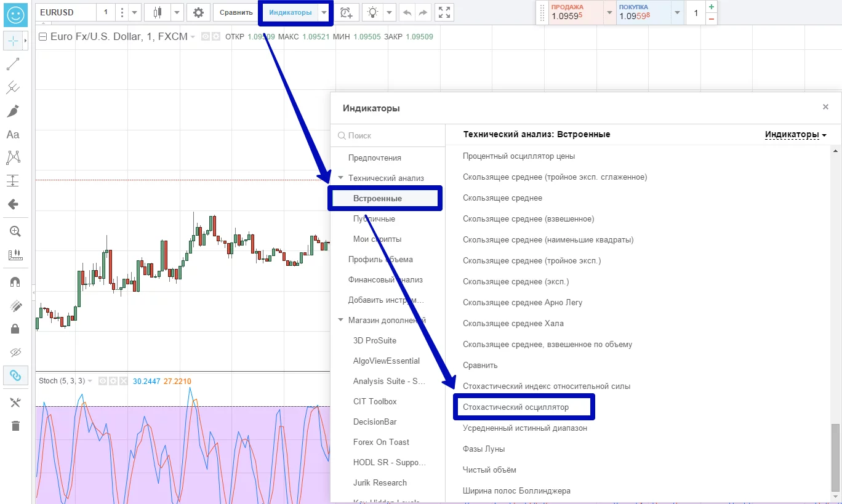This screenshot has height=504, width=842.
Task: Click the fullscreen mode icon
Action: point(444,12)
